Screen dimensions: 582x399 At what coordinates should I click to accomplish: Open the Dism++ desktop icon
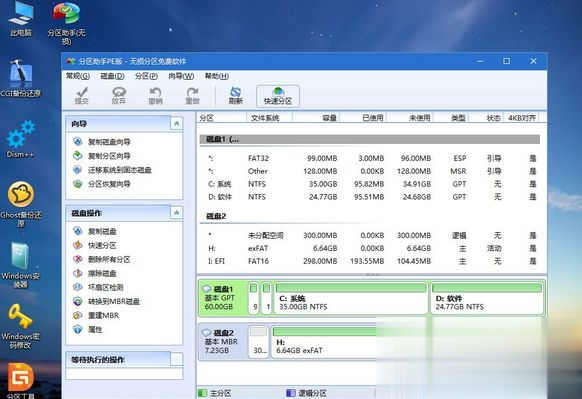click(x=20, y=140)
